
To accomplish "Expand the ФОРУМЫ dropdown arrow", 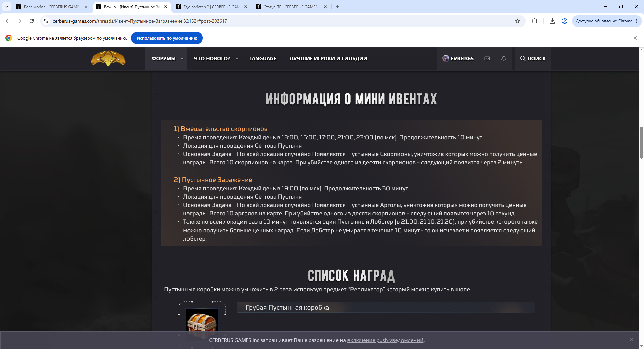I will point(182,58).
